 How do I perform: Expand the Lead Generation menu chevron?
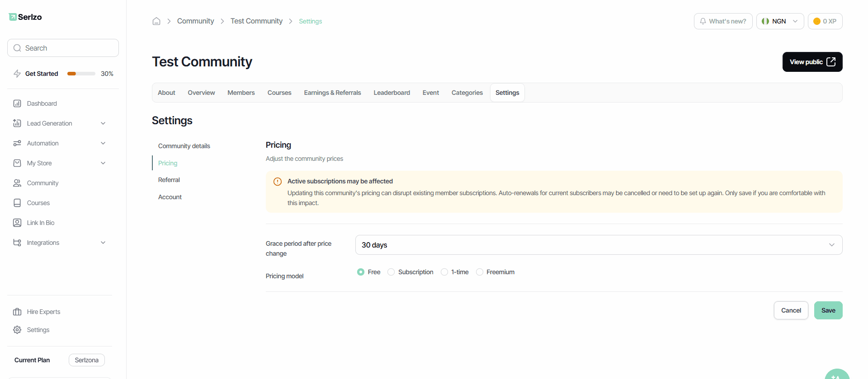point(103,123)
